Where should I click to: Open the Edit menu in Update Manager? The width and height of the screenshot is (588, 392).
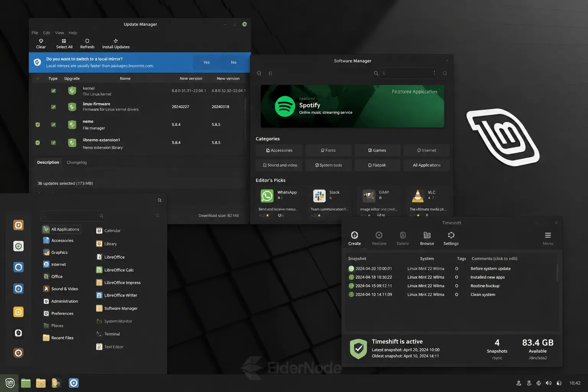pyautogui.click(x=47, y=33)
